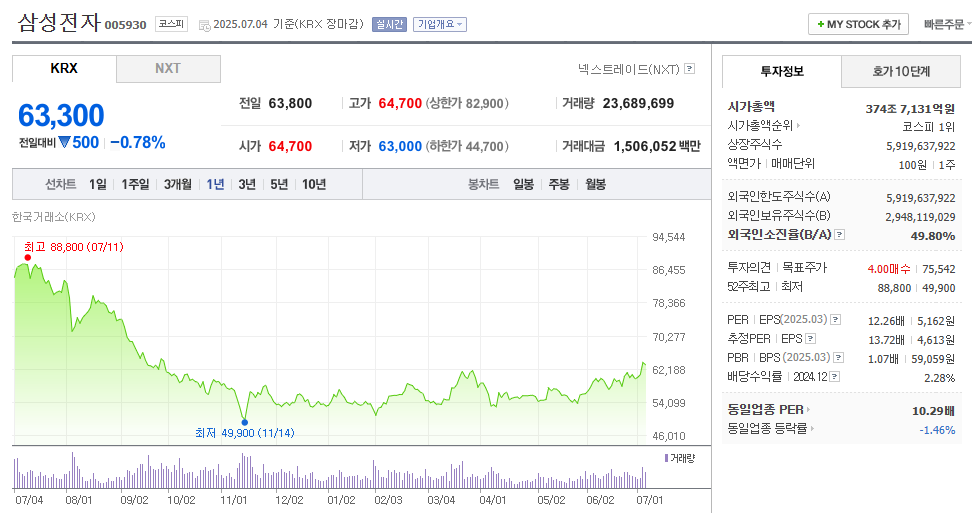Select the 동일업종 PER value 10.29배

point(933,411)
